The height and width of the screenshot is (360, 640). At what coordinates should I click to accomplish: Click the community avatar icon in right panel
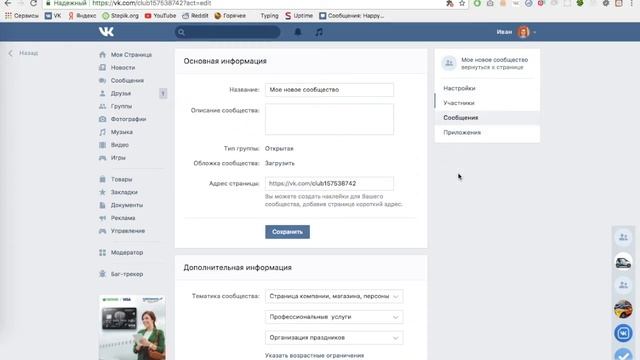tap(449, 63)
